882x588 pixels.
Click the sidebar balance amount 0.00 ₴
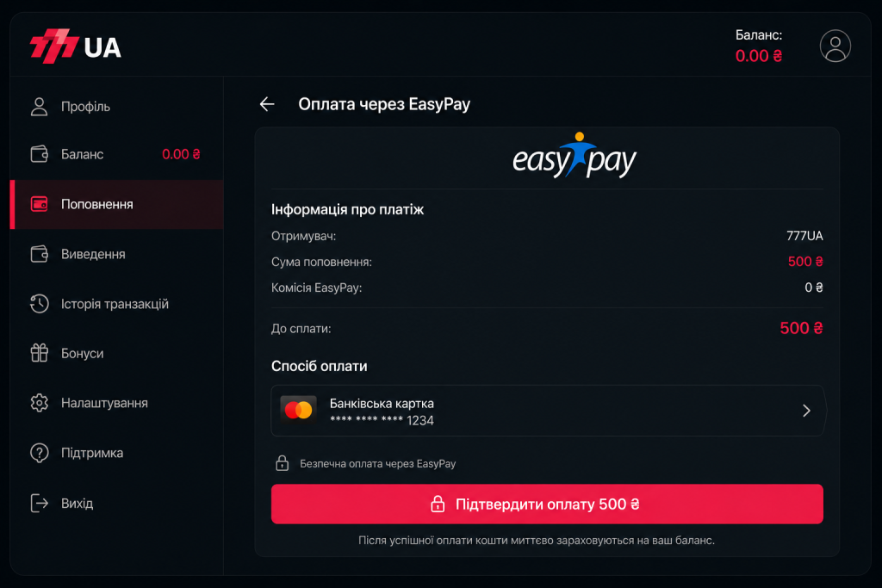181,154
